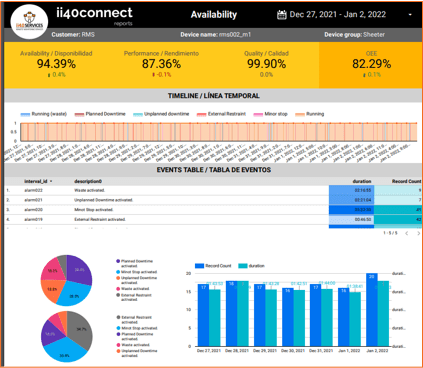Click duration legend in bar chart
Image resolution: width=423 pixels, height=368 pixels.
(x=252, y=266)
